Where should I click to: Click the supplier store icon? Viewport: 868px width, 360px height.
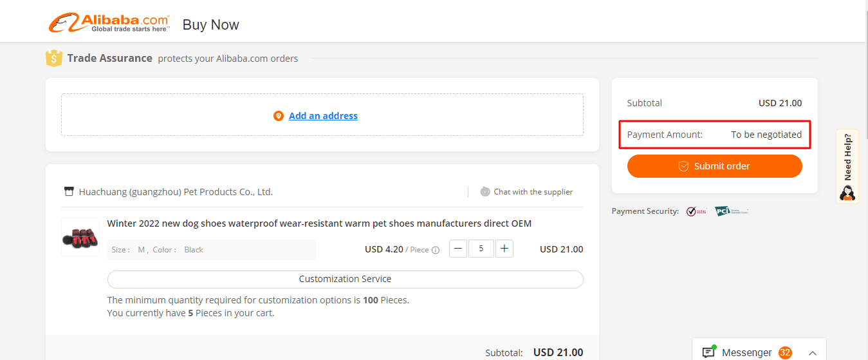coord(69,191)
